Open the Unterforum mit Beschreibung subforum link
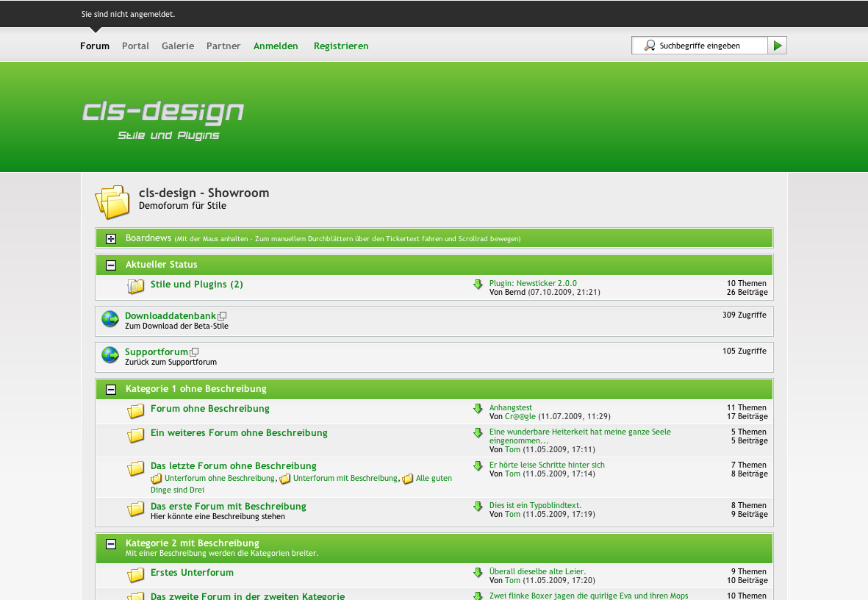The width and height of the screenshot is (868, 600). pos(345,479)
